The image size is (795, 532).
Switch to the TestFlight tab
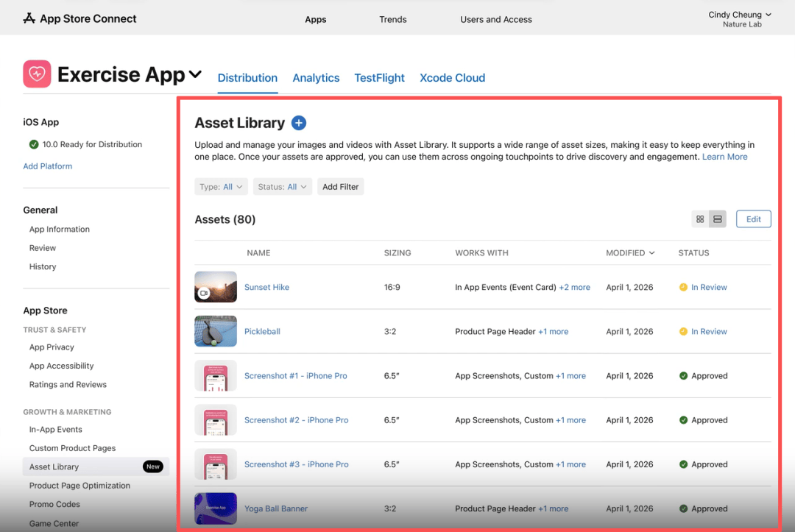(379, 78)
